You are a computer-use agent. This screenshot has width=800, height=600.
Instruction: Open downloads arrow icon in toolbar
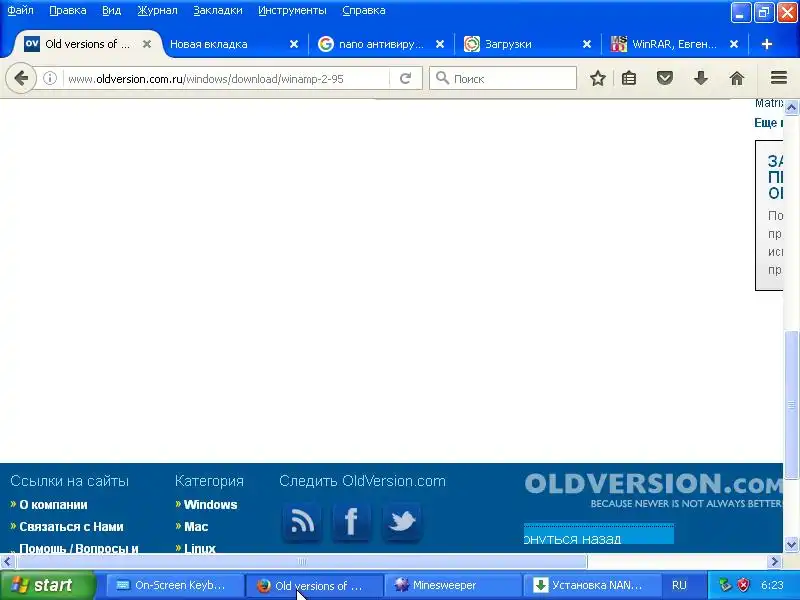coord(701,79)
